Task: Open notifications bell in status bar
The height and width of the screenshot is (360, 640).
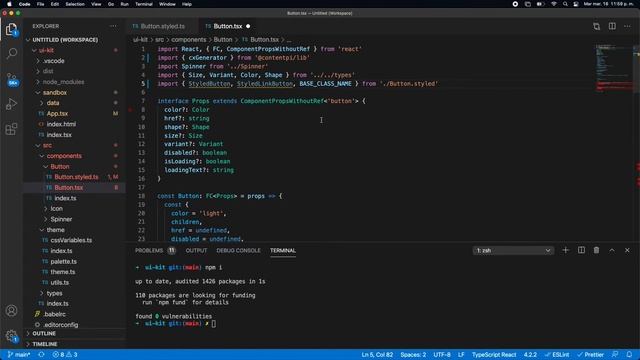Action: (x=629, y=355)
